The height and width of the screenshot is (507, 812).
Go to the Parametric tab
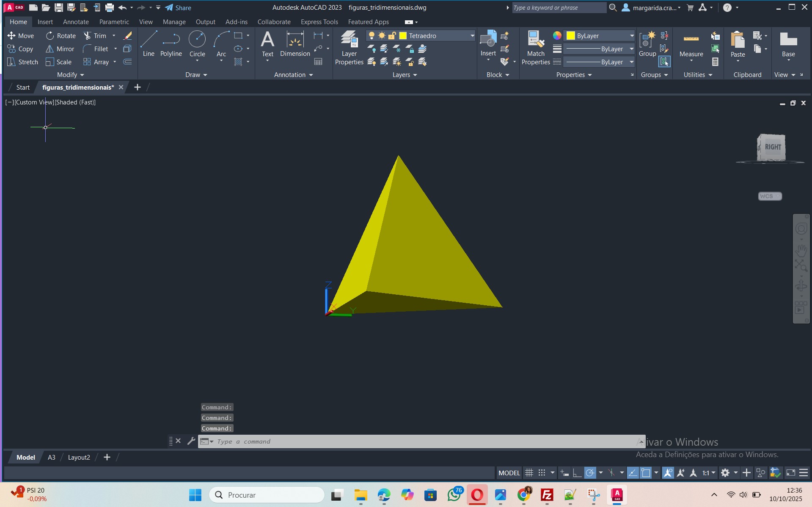click(114, 22)
